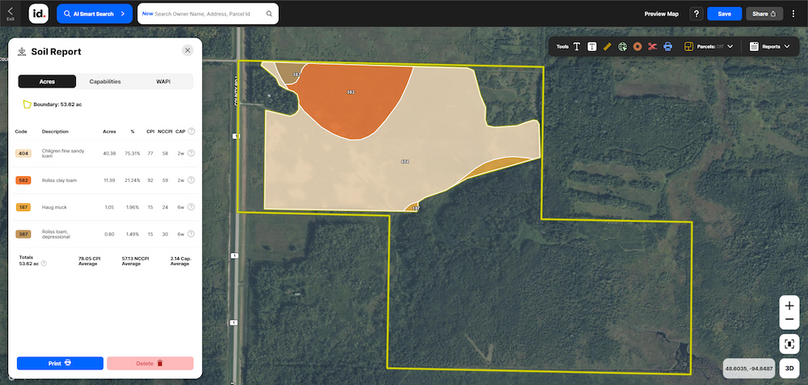
Task: Select the ruler measure tool
Action: (x=607, y=46)
